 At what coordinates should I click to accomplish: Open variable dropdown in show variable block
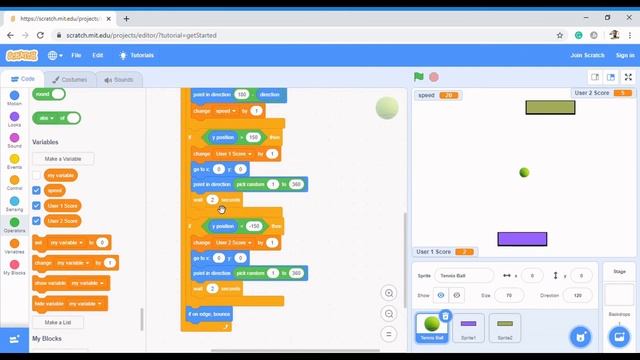click(x=87, y=283)
